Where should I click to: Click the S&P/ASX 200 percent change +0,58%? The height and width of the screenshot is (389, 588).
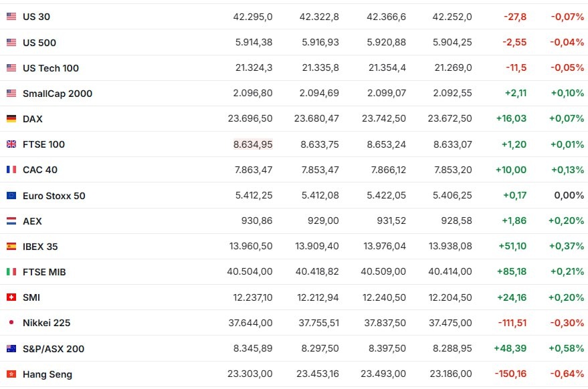(566, 348)
